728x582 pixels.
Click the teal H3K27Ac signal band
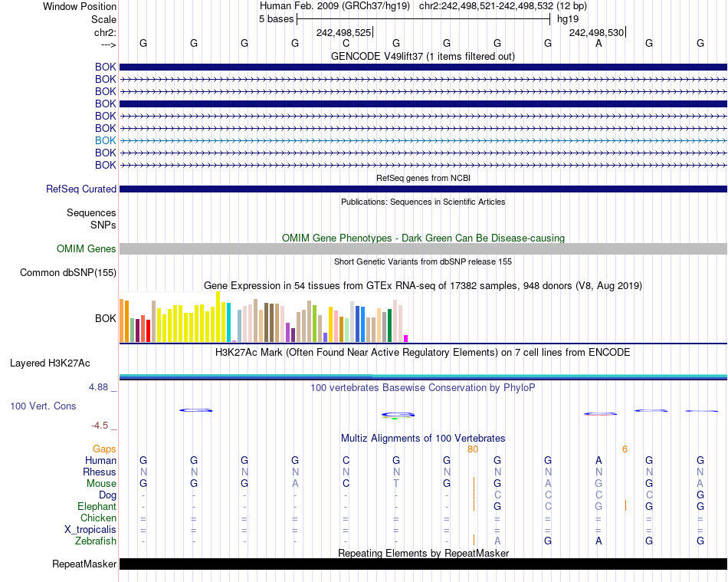coord(423,376)
